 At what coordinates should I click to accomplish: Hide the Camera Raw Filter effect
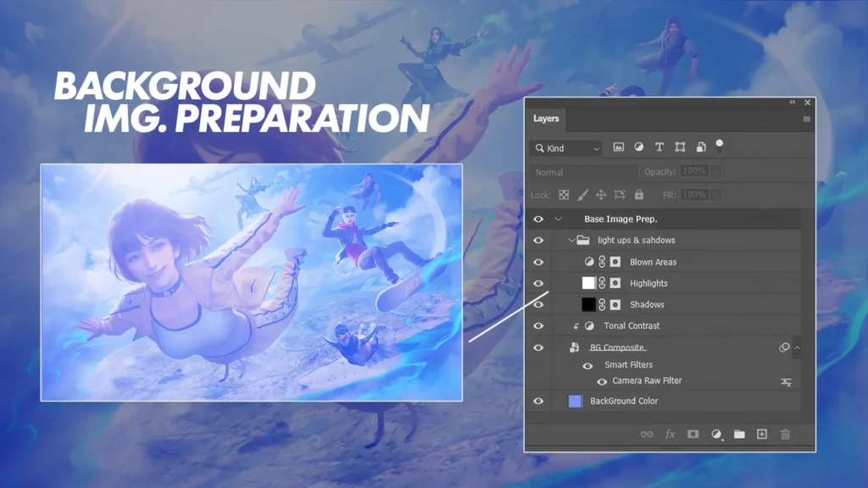[602, 381]
